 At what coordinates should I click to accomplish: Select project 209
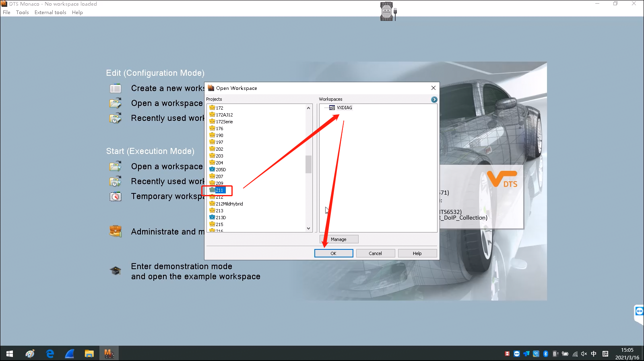pyautogui.click(x=216, y=183)
